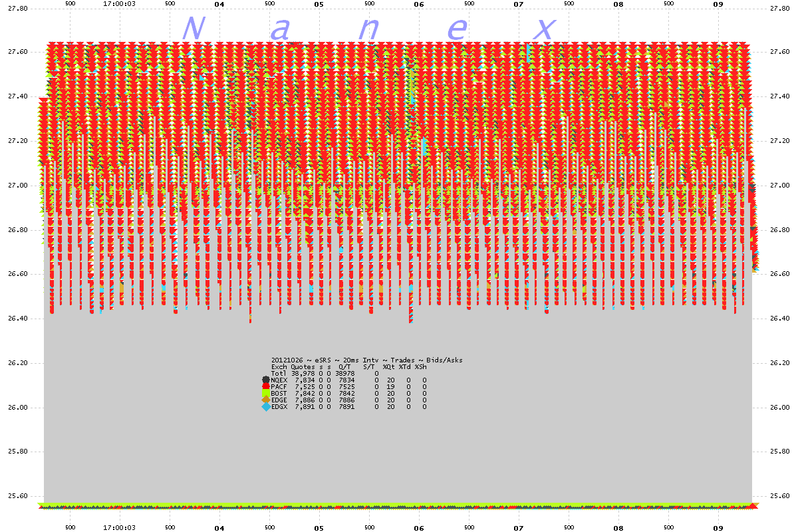This screenshot has width=798, height=532.
Task: Click the 'Quotes' column header in the legend
Action: (303, 367)
